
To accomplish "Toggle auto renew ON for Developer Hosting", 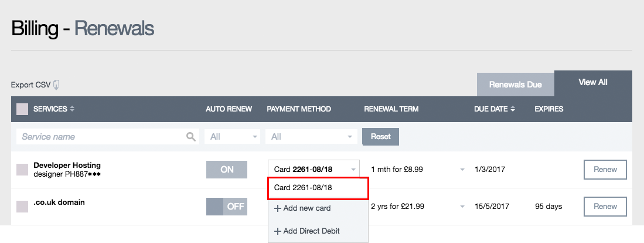I will 227,170.
